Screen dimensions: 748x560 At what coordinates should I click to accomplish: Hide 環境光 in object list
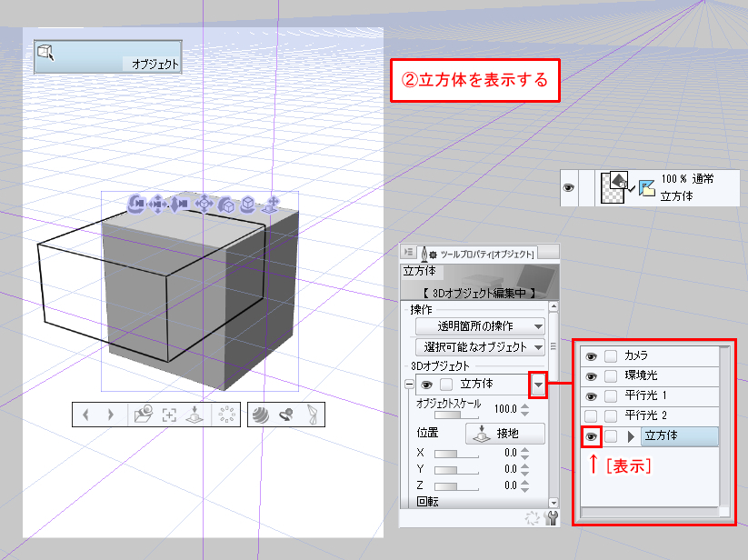(x=591, y=376)
